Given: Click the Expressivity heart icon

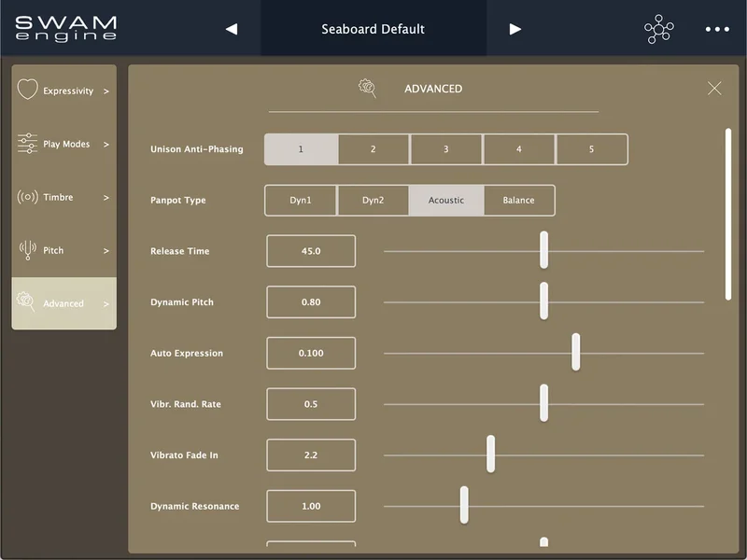Looking at the screenshot, I should pyautogui.click(x=28, y=89).
